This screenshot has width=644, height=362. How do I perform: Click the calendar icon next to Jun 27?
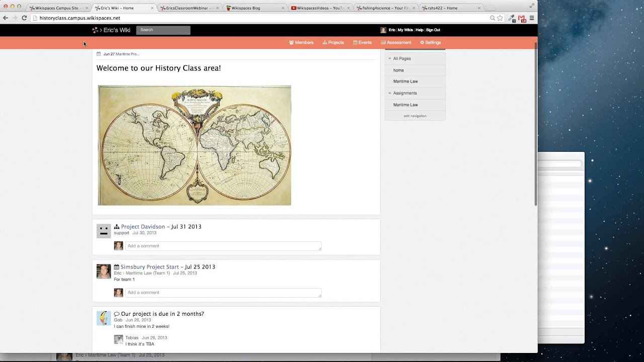click(x=99, y=54)
